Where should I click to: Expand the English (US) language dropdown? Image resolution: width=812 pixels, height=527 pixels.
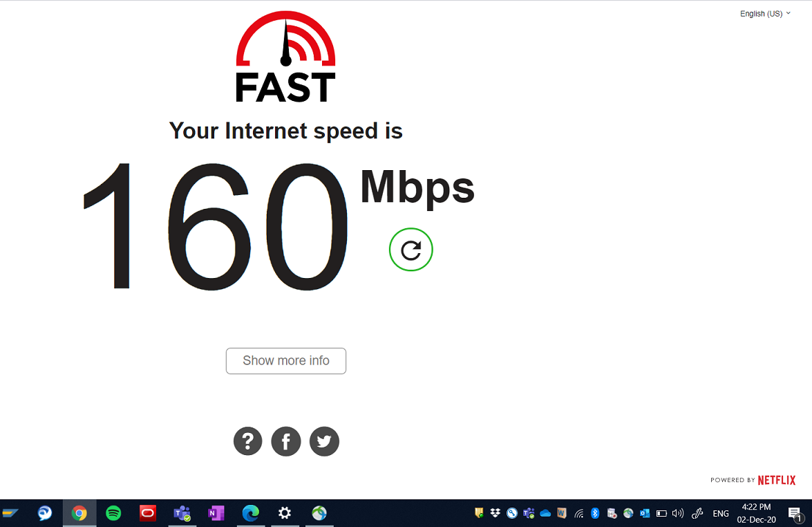click(765, 13)
